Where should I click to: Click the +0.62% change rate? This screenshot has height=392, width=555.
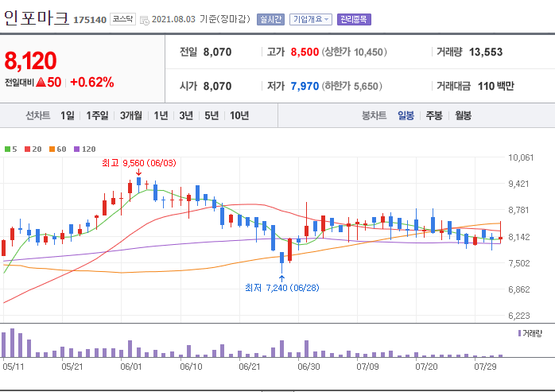(92, 83)
